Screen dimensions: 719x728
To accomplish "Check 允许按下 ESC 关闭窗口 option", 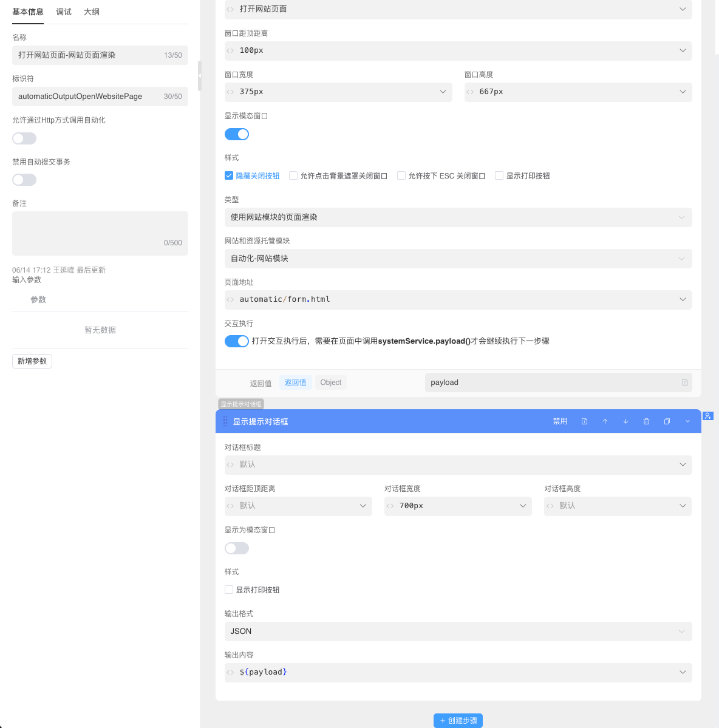I will point(401,175).
